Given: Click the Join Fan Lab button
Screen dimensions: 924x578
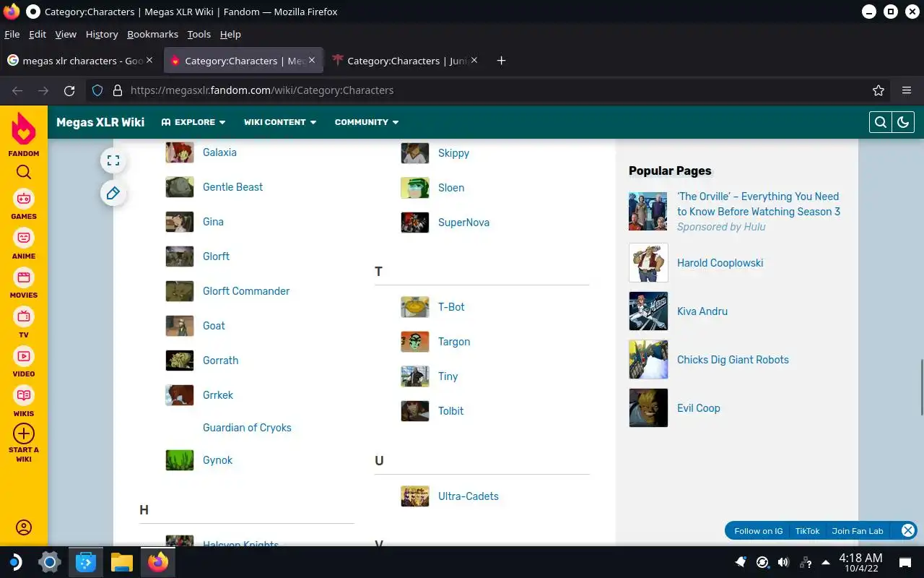Looking at the screenshot, I should 857,531.
